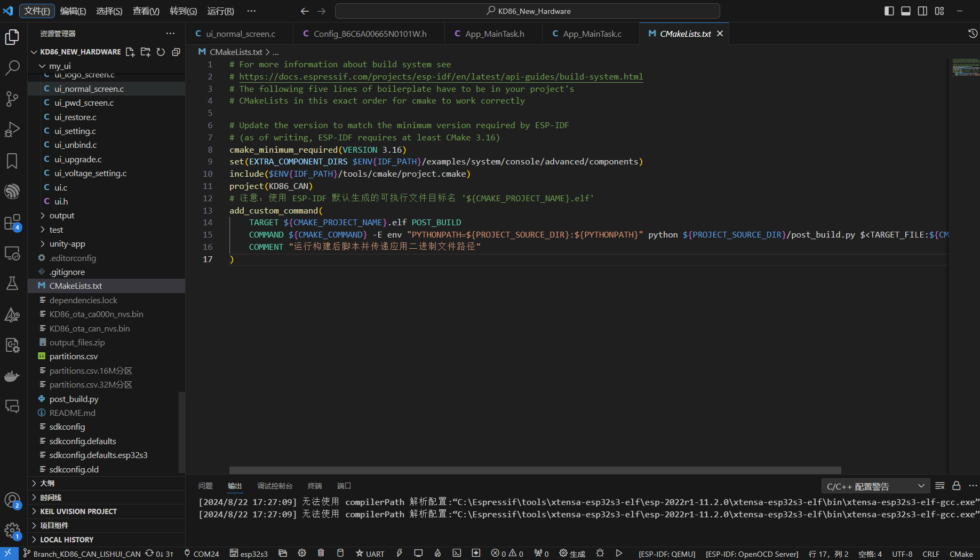Click the explorer vertical scrollbar
This screenshot has height=560, width=980.
182,432
